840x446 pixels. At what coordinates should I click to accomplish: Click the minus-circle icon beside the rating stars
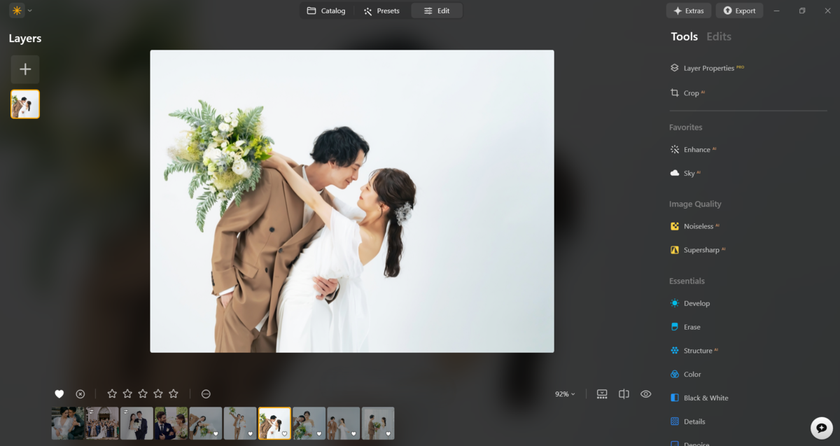(x=206, y=394)
